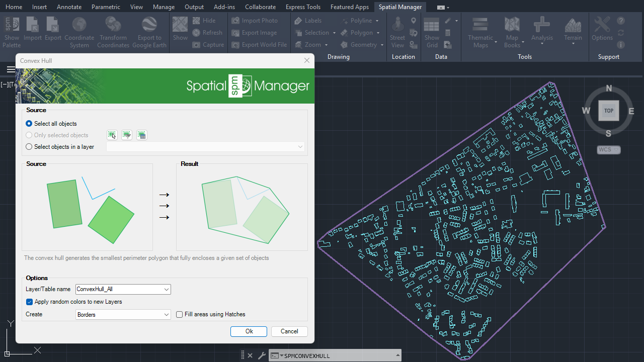Expand the Layer/Table name dropdown
The height and width of the screenshot is (362, 644).
(x=167, y=290)
